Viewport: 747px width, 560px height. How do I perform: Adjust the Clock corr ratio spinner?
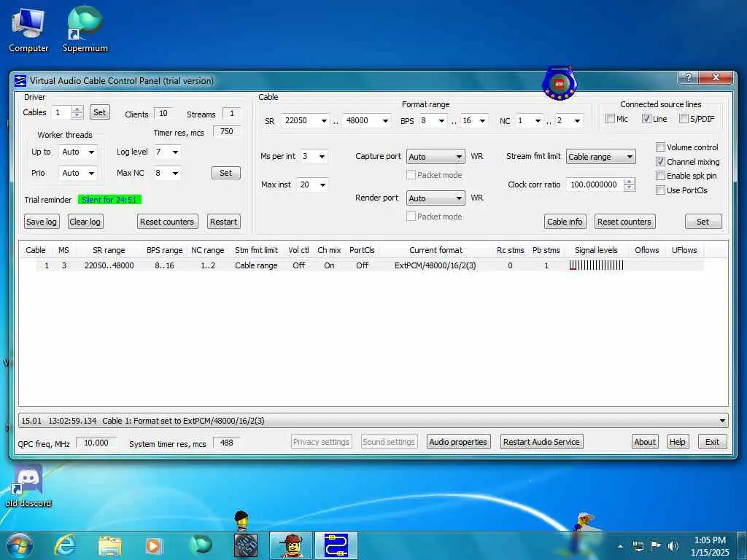[630, 184]
